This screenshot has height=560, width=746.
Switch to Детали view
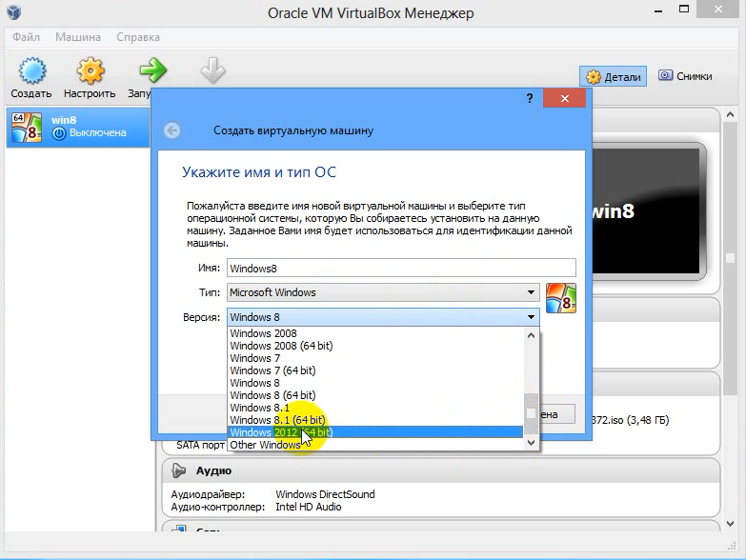coord(613,76)
